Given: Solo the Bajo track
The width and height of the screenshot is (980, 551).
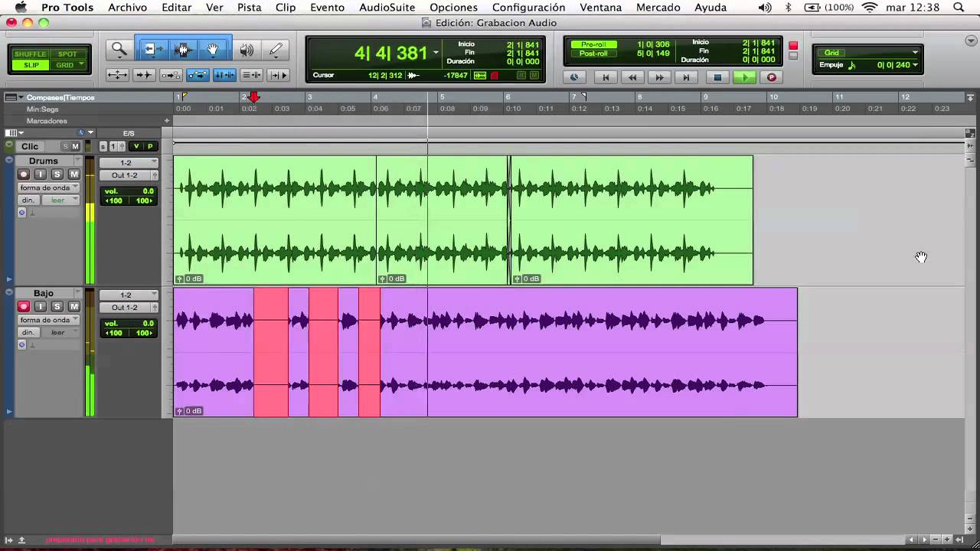Looking at the screenshot, I should (x=57, y=307).
